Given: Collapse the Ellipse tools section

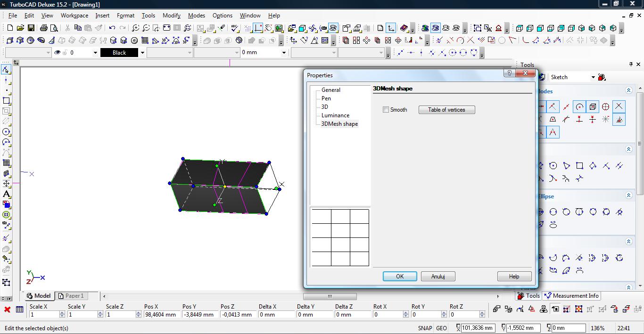Looking at the screenshot, I should 628,196.
